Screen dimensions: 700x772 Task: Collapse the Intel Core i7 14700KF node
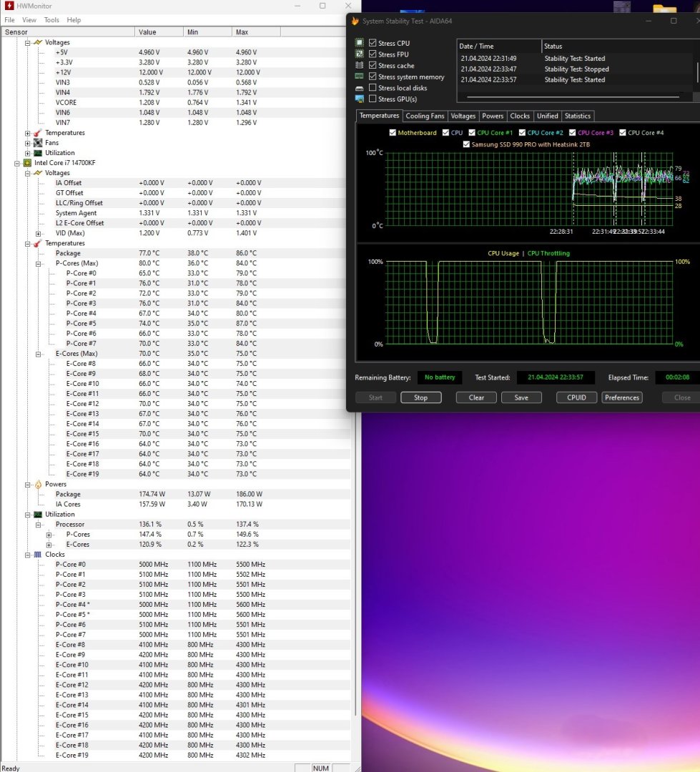click(17, 163)
